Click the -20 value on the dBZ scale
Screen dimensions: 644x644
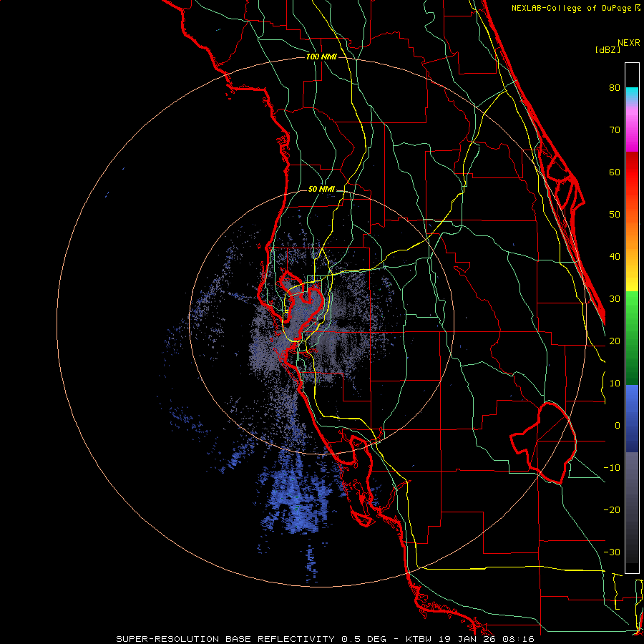point(612,510)
